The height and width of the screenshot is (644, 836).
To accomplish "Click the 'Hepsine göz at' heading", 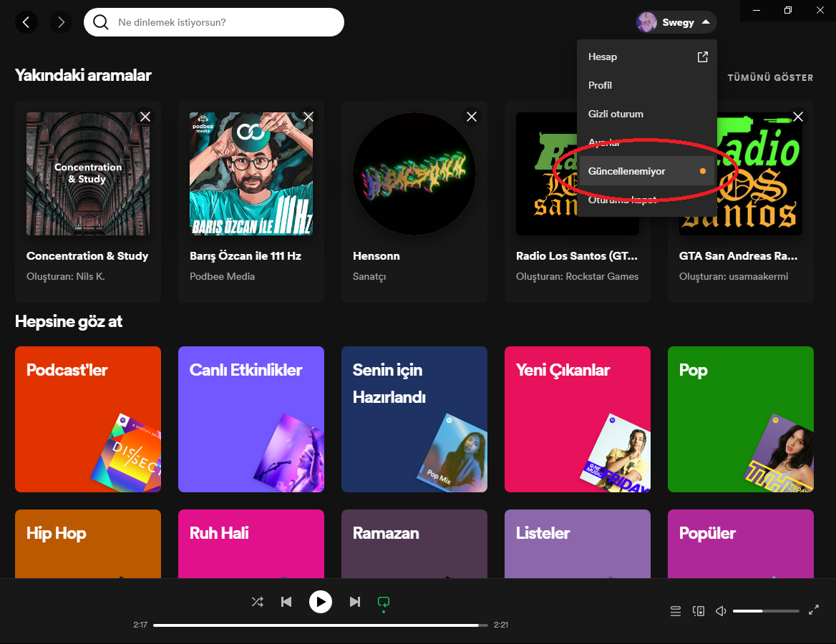I will (x=69, y=321).
